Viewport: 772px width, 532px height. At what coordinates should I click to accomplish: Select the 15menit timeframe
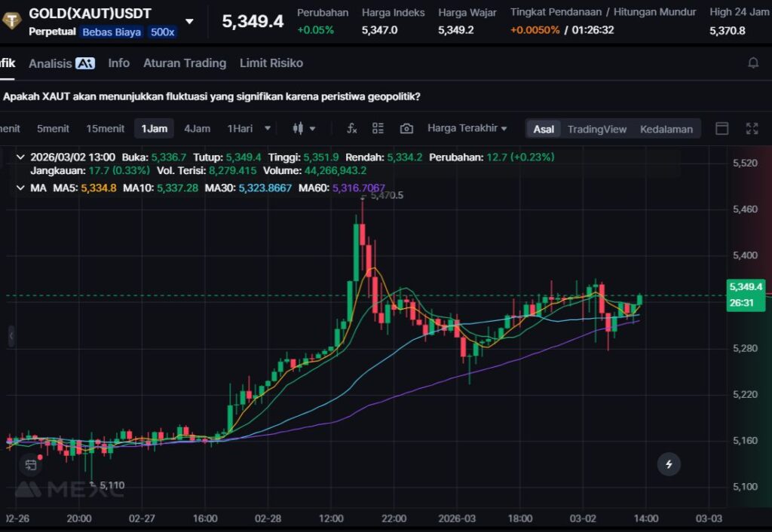pos(105,129)
